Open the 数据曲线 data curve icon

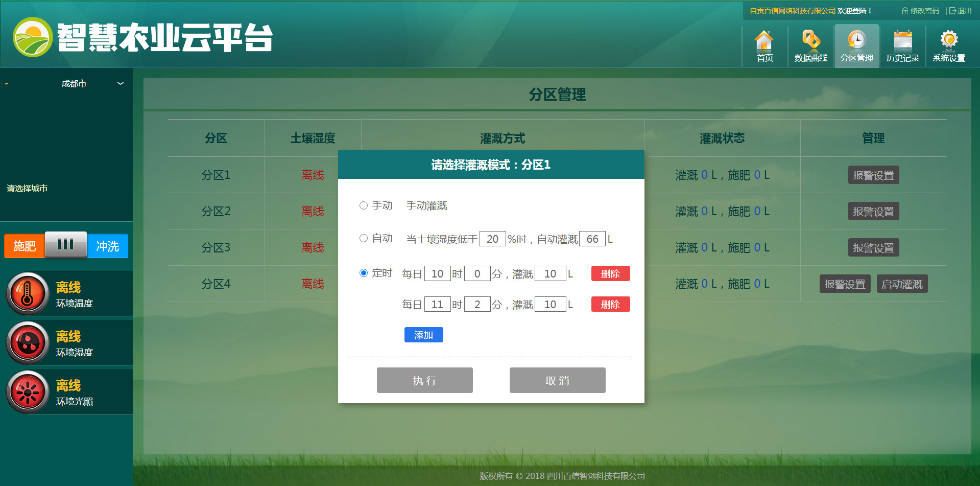[810, 46]
